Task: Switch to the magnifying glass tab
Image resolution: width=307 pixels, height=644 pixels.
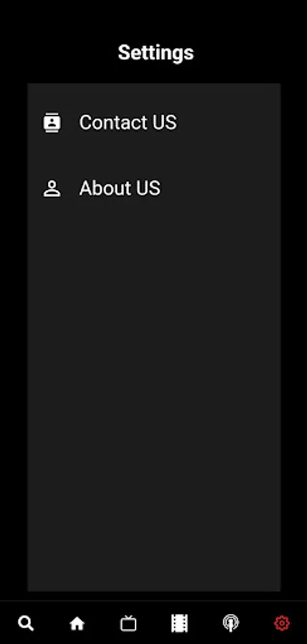Action: point(26,623)
